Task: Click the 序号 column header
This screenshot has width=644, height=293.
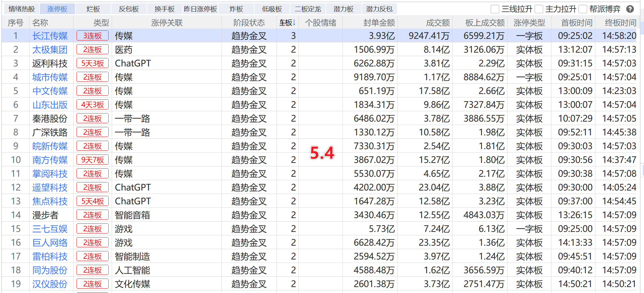Action: click(x=16, y=23)
